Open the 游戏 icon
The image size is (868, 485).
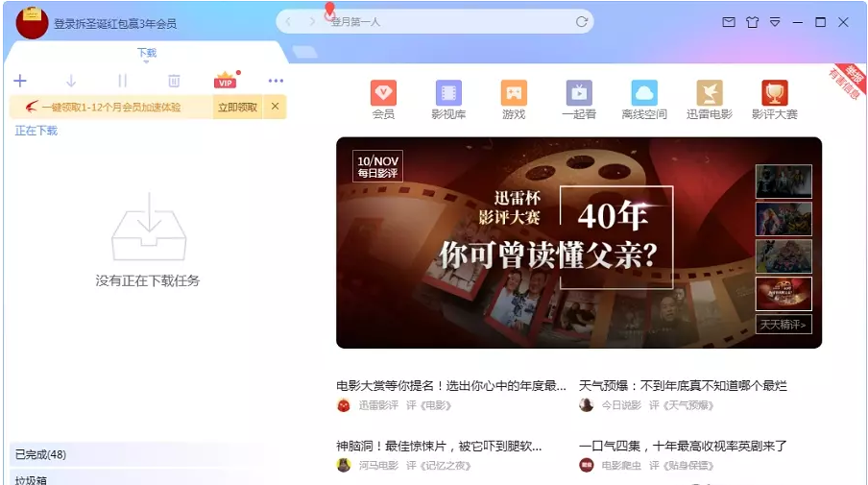pyautogui.click(x=514, y=100)
